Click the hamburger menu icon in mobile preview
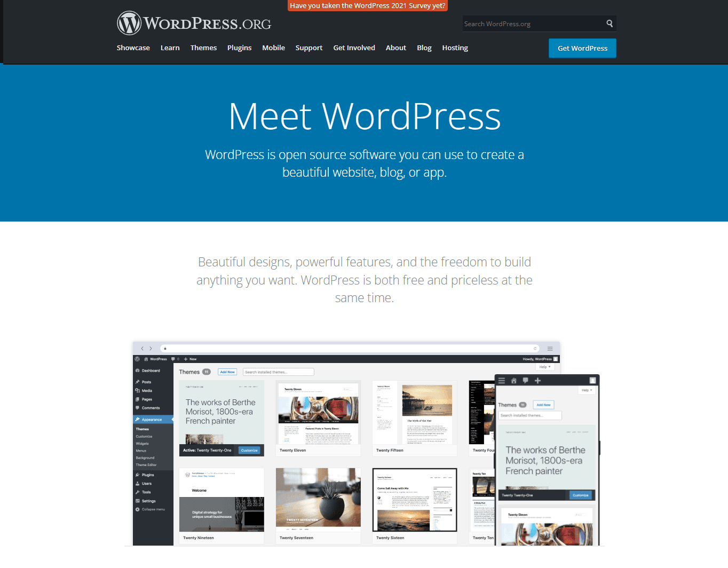 tap(502, 381)
